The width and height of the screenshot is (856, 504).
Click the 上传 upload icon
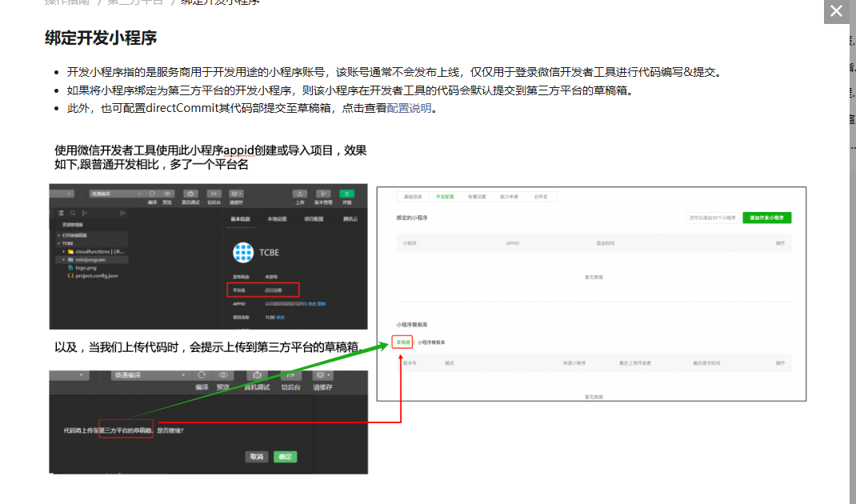(300, 194)
